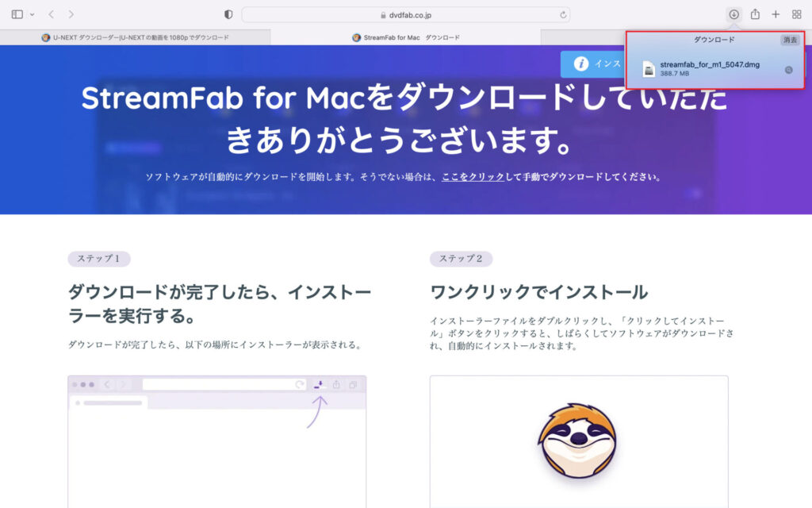
Task: Click the dmg file icon in downloads
Action: coord(649,69)
